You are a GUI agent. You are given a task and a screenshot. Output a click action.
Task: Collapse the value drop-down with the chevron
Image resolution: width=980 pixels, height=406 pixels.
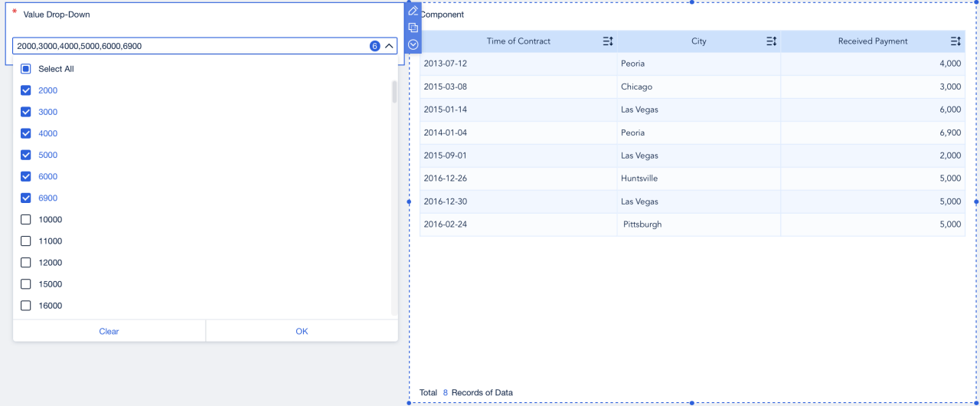pos(389,46)
